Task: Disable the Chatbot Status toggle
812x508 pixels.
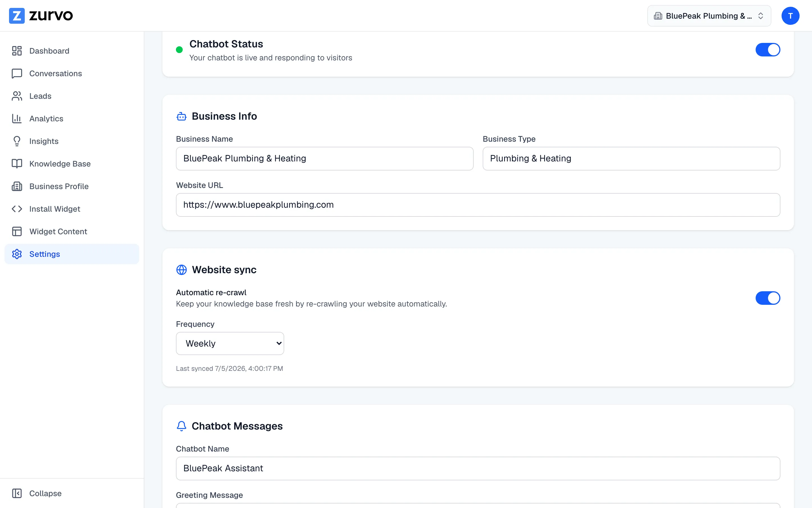Action: point(768,50)
